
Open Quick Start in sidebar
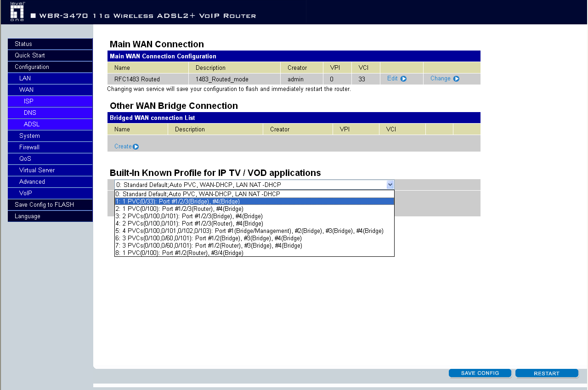tap(50, 56)
